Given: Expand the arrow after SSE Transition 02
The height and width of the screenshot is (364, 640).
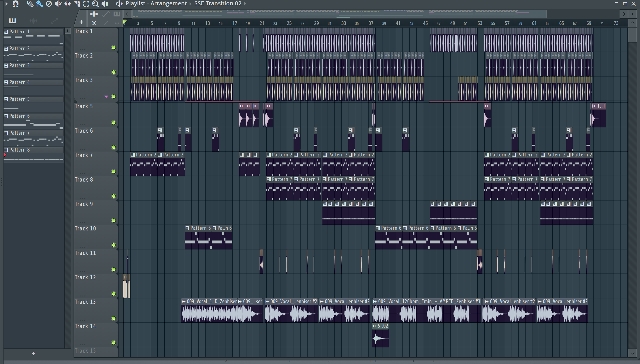Looking at the screenshot, I should click(x=245, y=4).
